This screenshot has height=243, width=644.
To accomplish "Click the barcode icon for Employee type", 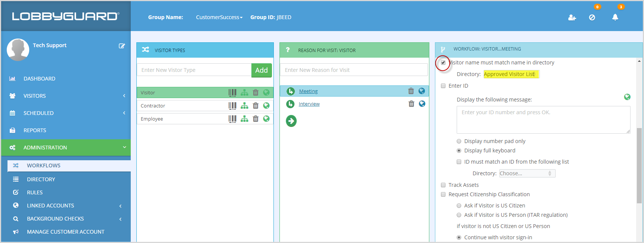I will pyautogui.click(x=232, y=119).
